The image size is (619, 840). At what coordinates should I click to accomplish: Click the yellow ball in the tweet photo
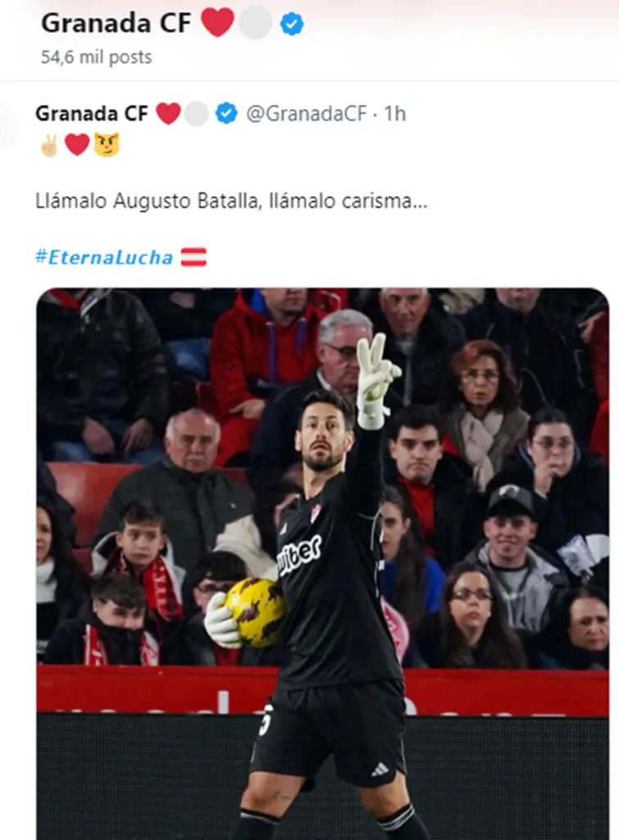tap(255, 611)
